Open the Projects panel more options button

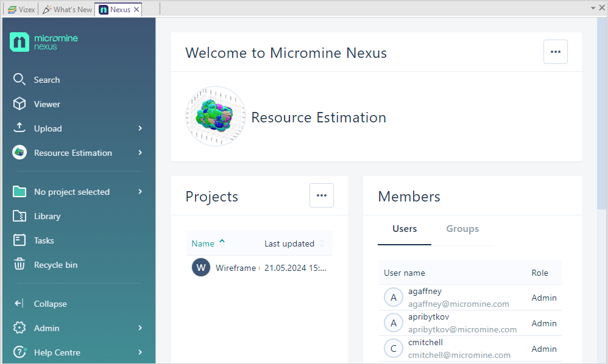pyautogui.click(x=322, y=195)
